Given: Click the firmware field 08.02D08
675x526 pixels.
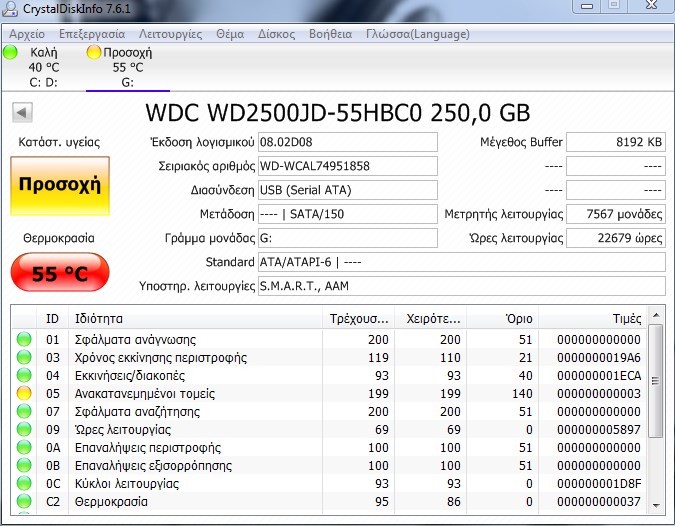Looking at the screenshot, I should tap(347, 142).
